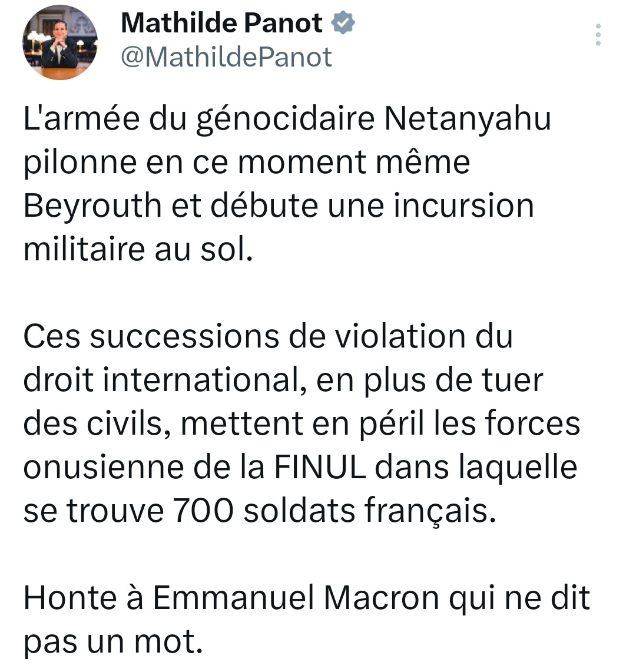
Task: Click the word "Honte" starting the last paragraph
Action: (70, 598)
